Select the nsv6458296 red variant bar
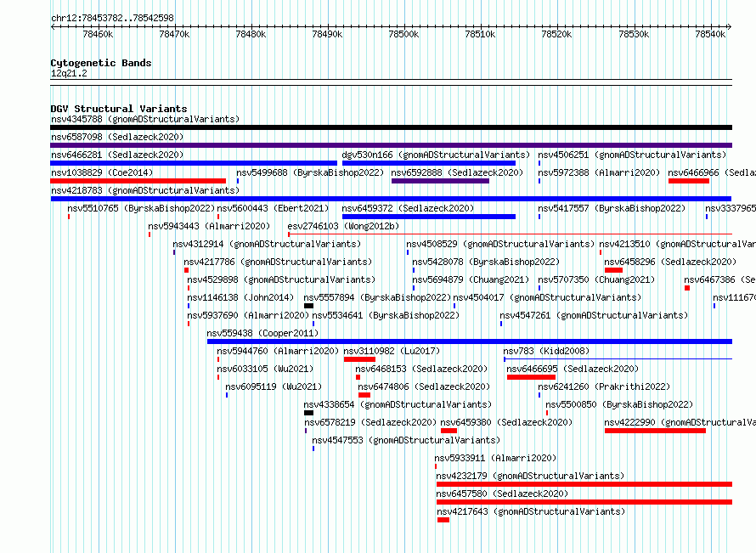The width and height of the screenshot is (756, 553). (x=614, y=270)
